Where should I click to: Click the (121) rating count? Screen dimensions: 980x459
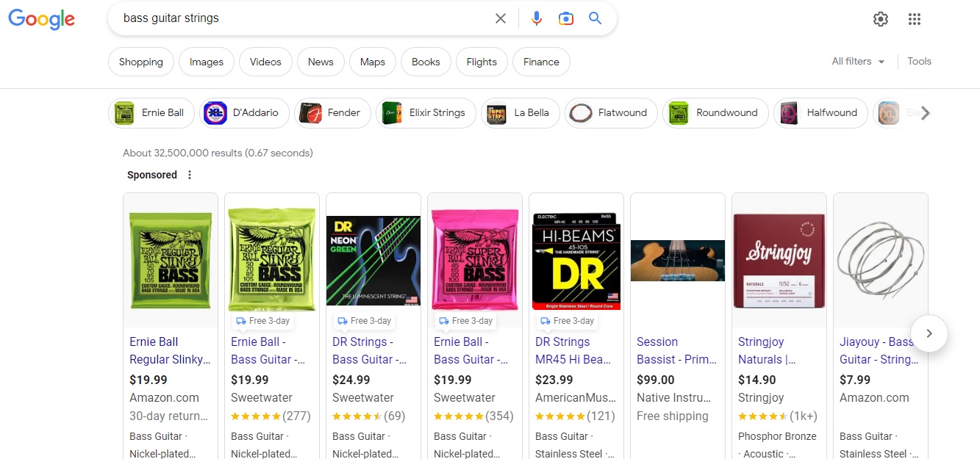click(x=601, y=416)
